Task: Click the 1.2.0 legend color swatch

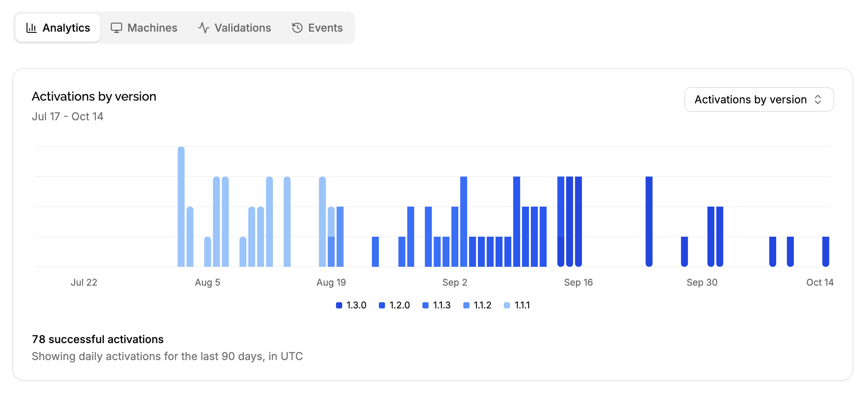Action: point(382,305)
